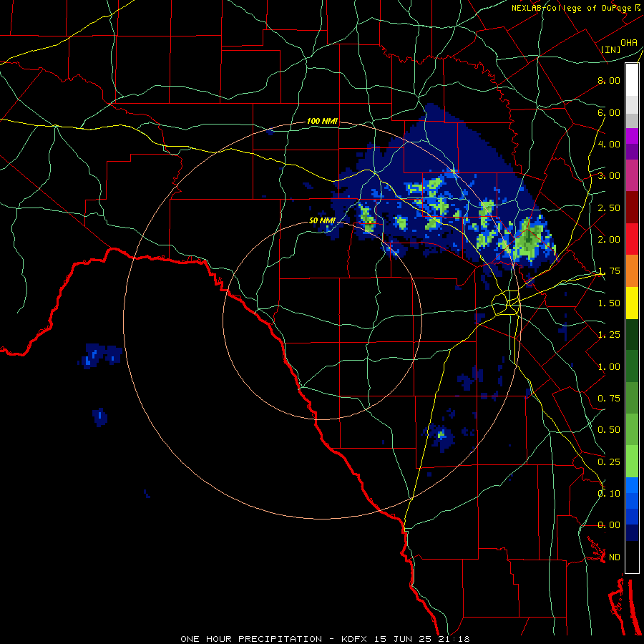Image resolution: width=644 pixels, height=644 pixels.
Task: Click the "6.00" legend label
Action: (x=609, y=112)
